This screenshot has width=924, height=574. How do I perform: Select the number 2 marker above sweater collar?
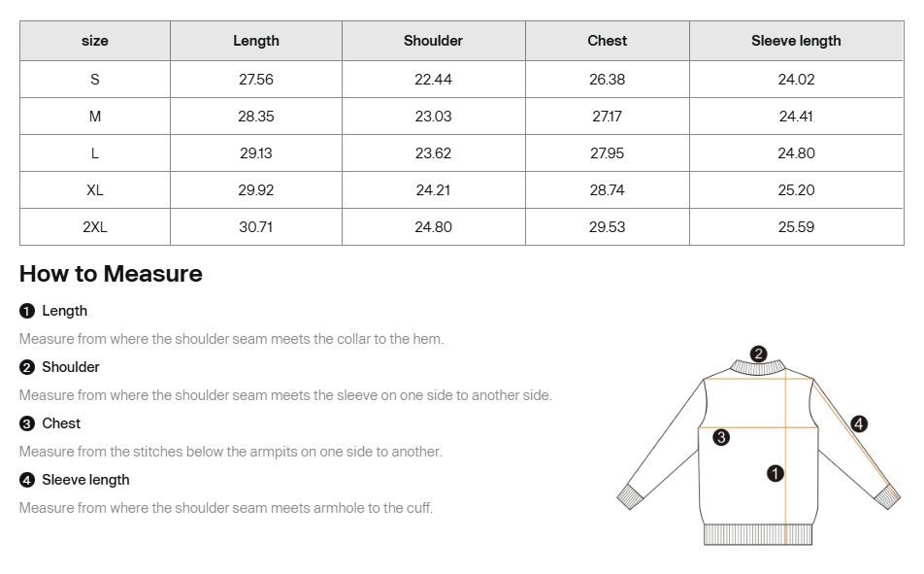pos(759,354)
